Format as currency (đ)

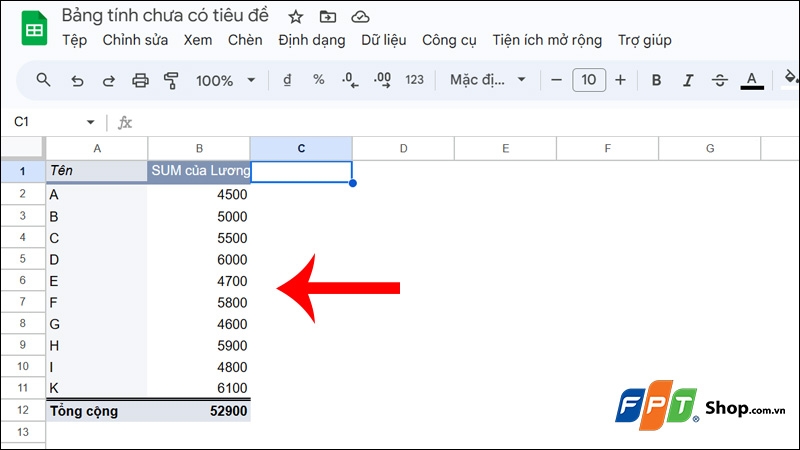[x=287, y=80]
